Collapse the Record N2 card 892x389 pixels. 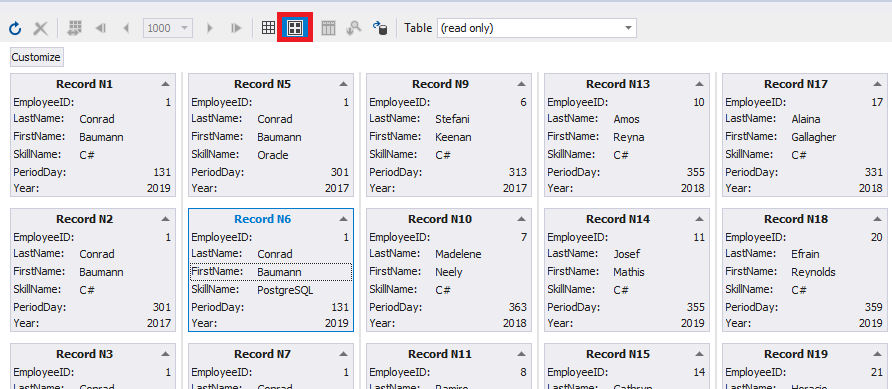[x=166, y=219]
